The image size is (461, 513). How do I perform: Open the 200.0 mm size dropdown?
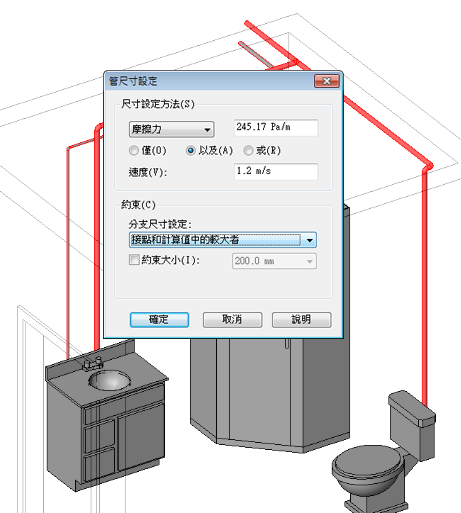click(274, 261)
